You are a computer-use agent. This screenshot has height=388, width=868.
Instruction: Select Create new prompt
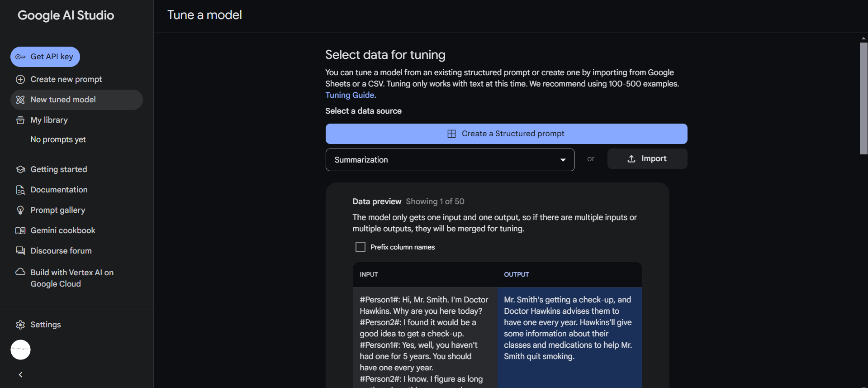pyautogui.click(x=76, y=79)
